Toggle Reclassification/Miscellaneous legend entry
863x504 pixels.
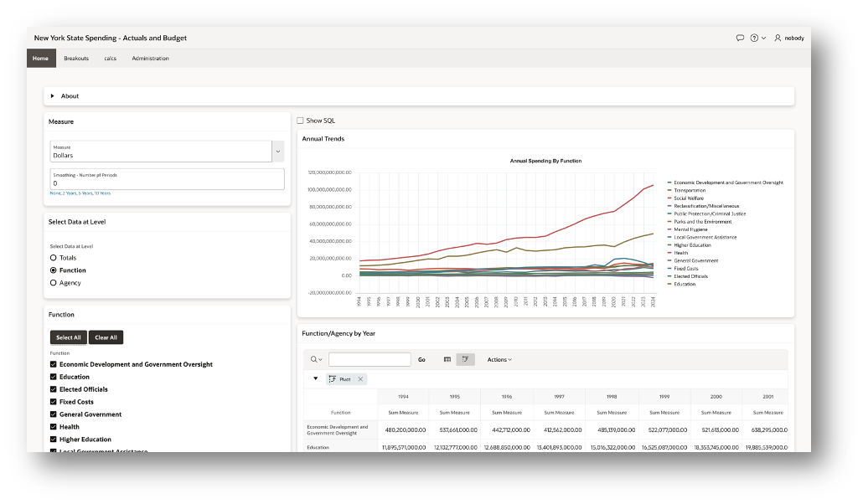704,206
